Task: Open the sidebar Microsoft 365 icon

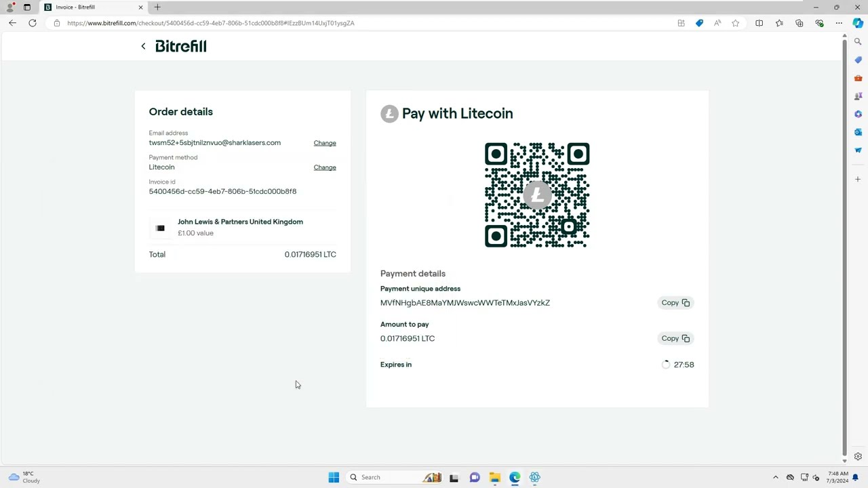Action: tap(858, 114)
